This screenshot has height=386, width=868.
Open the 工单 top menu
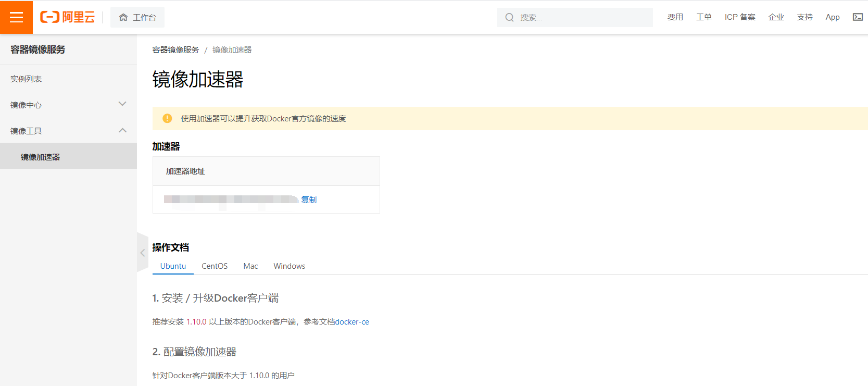(x=704, y=17)
